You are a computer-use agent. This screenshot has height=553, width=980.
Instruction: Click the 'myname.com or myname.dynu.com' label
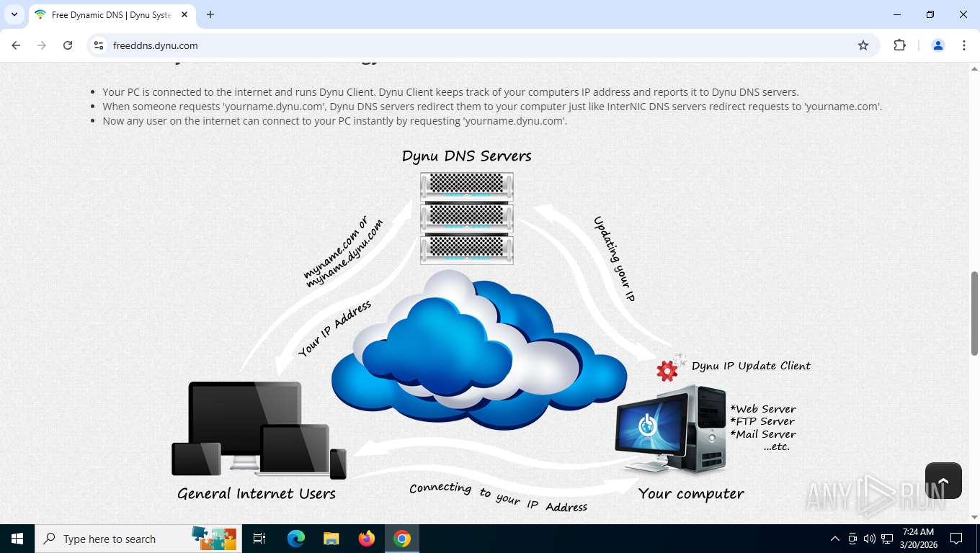(x=343, y=251)
